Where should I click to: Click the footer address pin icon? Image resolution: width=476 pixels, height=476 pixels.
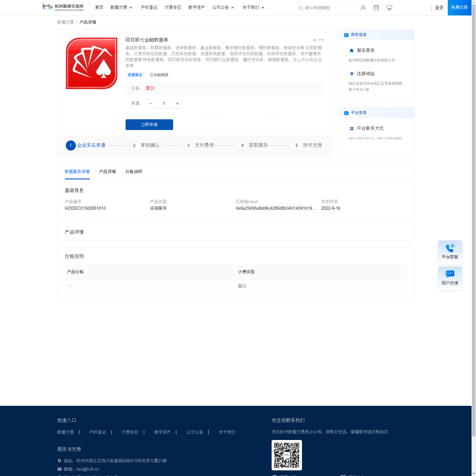click(59, 461)
